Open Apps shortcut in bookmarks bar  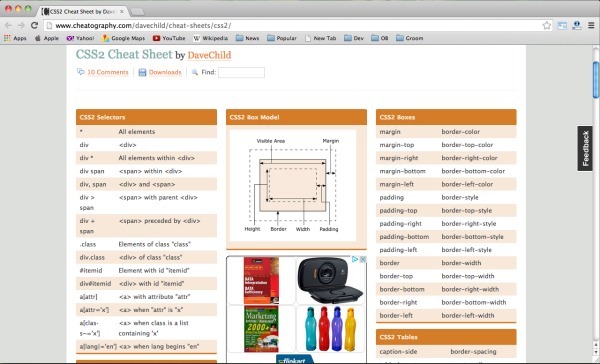[x=15, y=38]
